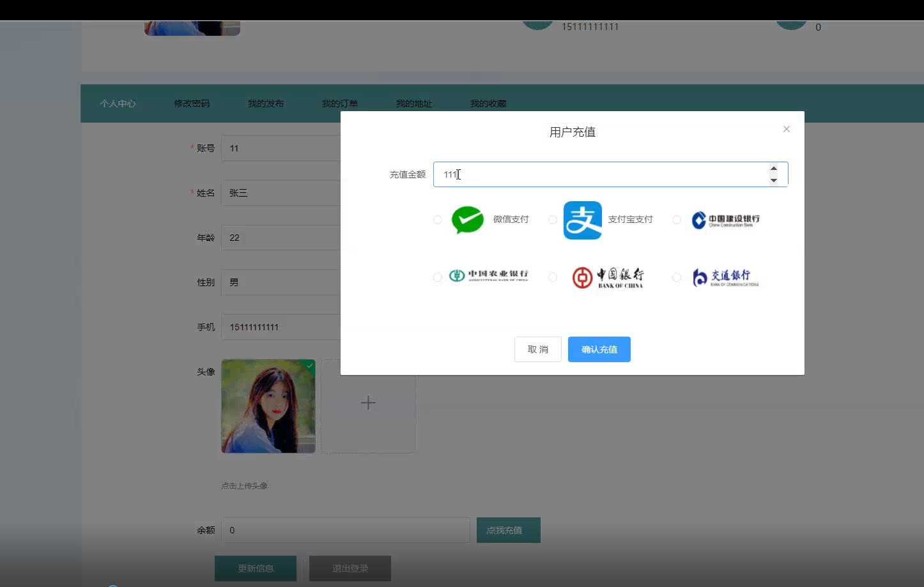
Task: Click the 更新信息 update button
Action: [256, 568]
